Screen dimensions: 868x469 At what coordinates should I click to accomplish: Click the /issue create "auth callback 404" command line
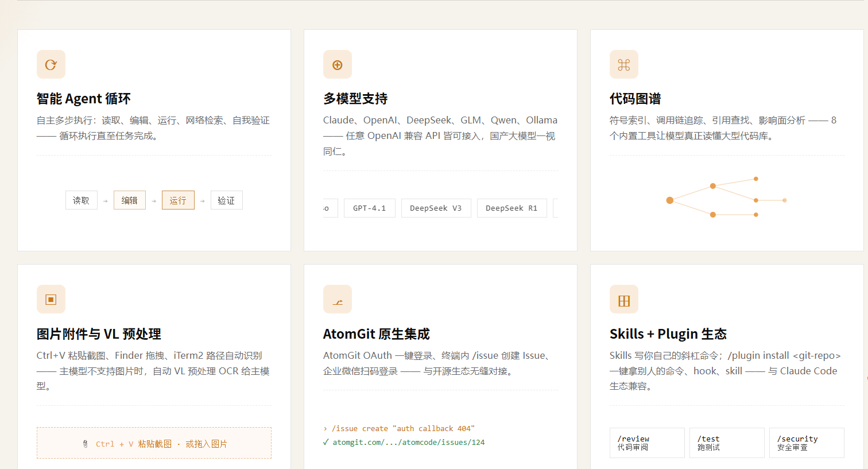pos(399,428)
